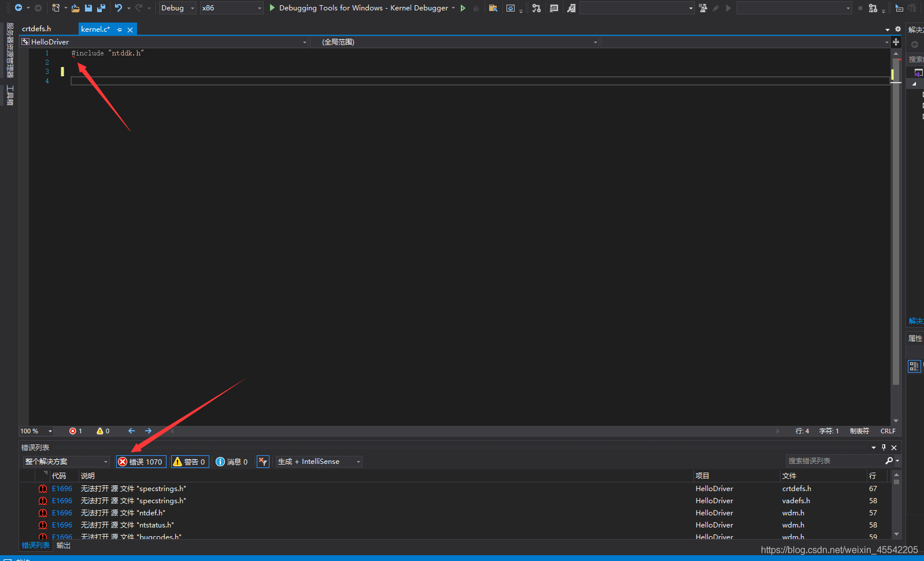The height and width of the screenshot is (561, 924).
Task: Click the Navigate Backward arrow icon
Action: 19,8
